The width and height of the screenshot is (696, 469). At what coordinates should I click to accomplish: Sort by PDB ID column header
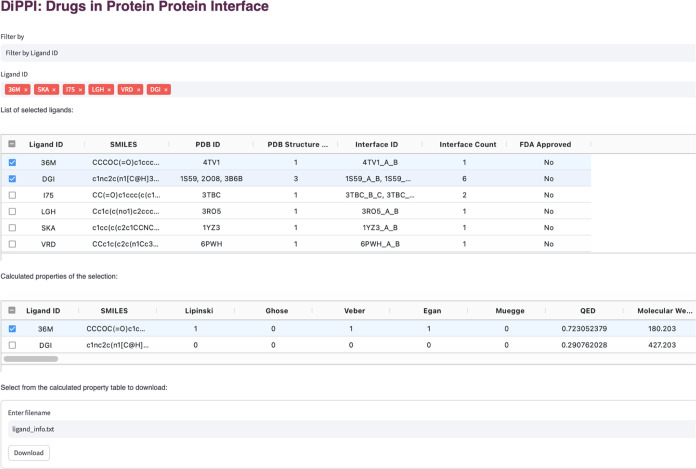[x=208, y=145]
